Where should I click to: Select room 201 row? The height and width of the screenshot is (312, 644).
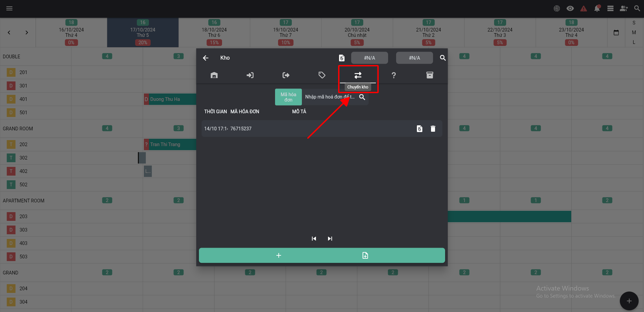click(36, 72)
